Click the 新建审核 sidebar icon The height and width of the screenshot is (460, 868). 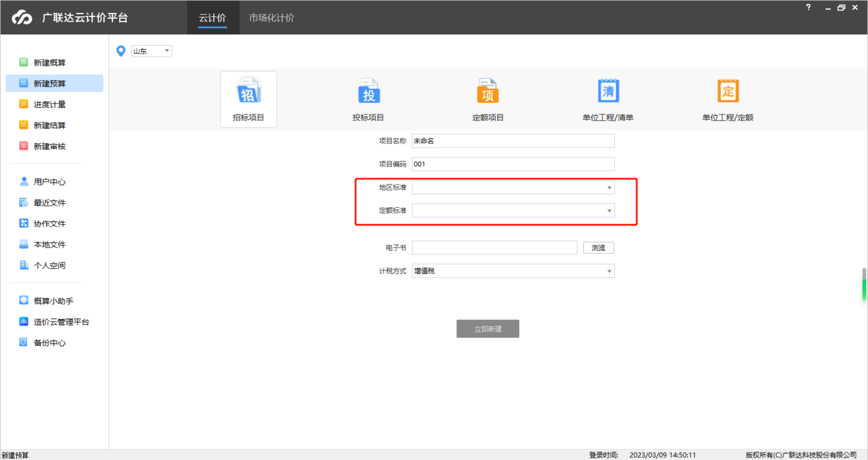coord(24,146)
